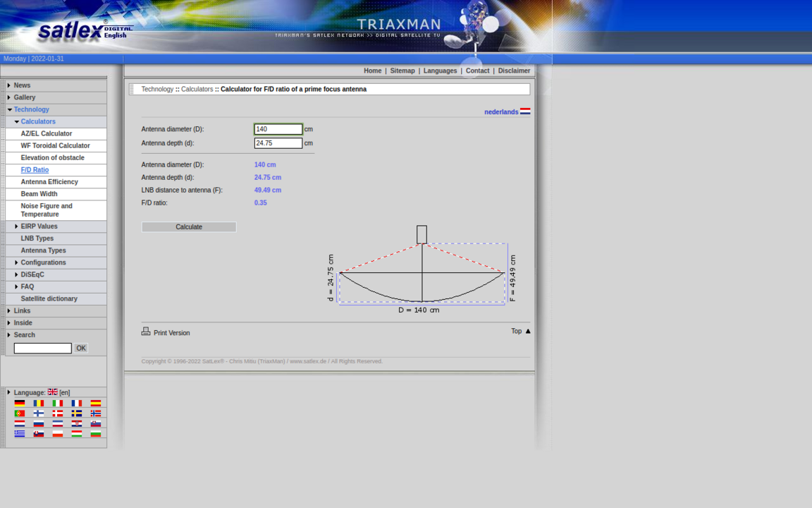Click the Spanish flag icon

click(x=95, y=404)
